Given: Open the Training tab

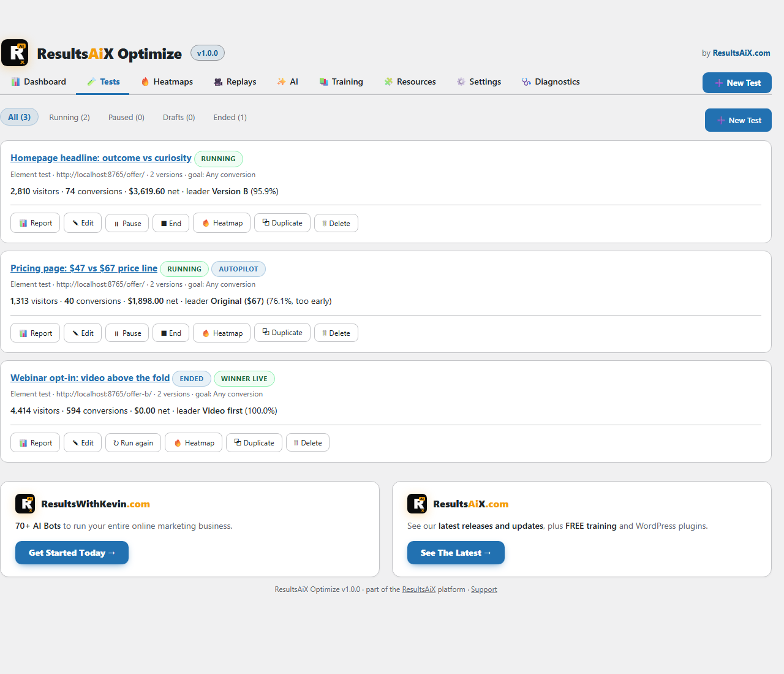Looking at the screenshot, I should (341, 81).
